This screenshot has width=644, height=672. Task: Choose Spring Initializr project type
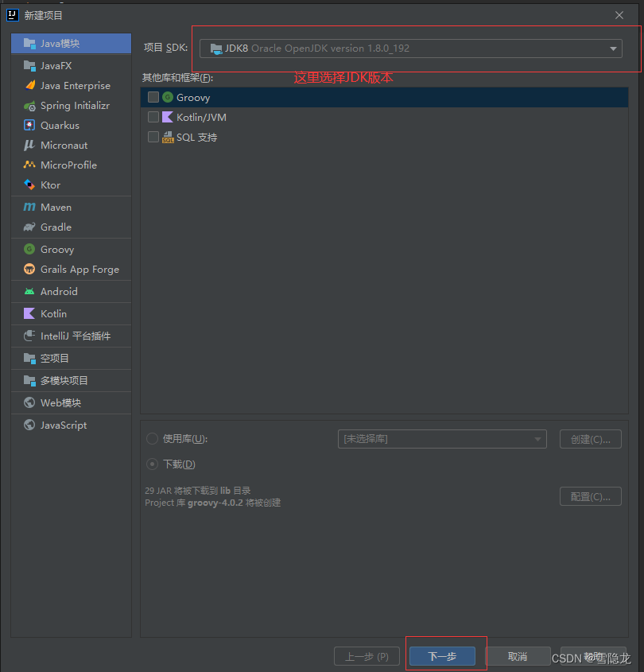(x=71, y=106)
